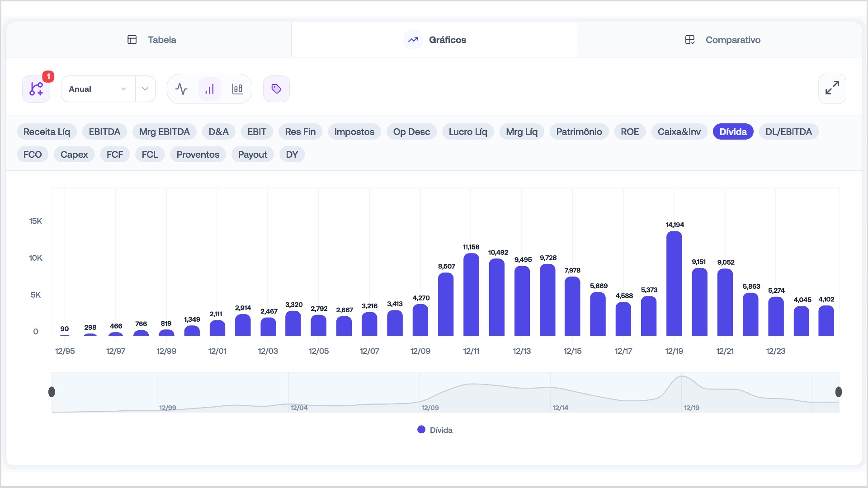This screenshot has height=488, width=868.
Task: Switch to line chart view
Action: coord(181,89)
